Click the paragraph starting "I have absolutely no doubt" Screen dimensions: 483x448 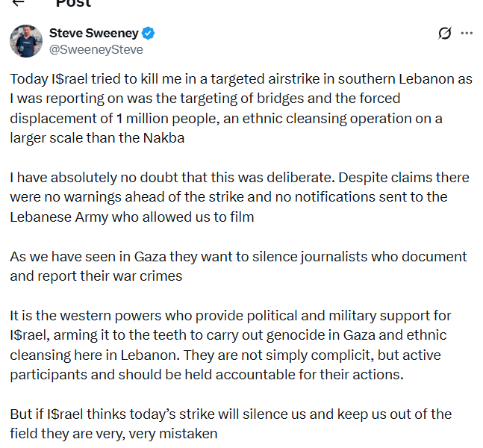(239, 197)
